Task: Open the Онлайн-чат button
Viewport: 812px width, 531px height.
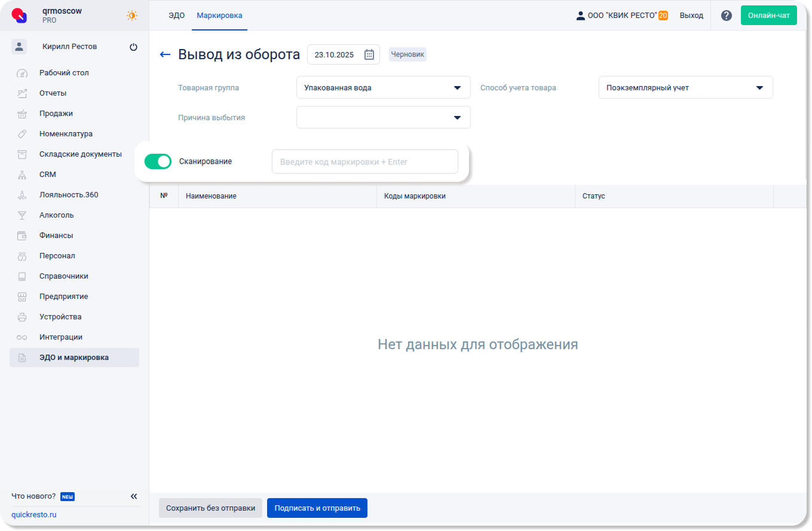Action: click(768, 16)
